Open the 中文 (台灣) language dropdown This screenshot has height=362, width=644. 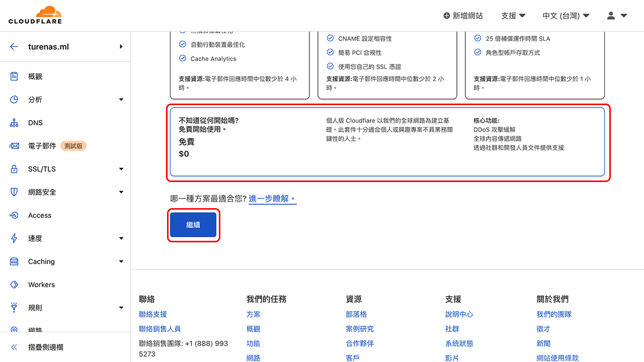tap(566, 16)
